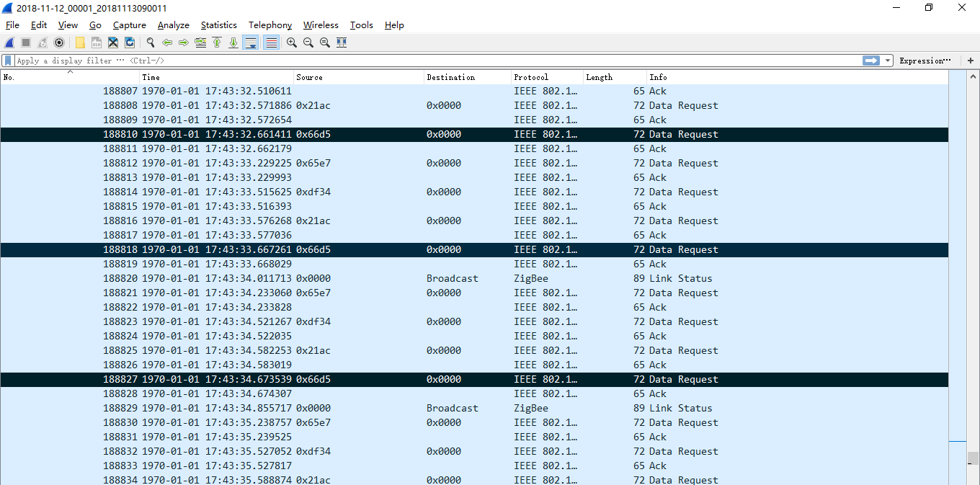Close this capture file icon
Viewport: 980px width, 485px height.
click(113, 43)
